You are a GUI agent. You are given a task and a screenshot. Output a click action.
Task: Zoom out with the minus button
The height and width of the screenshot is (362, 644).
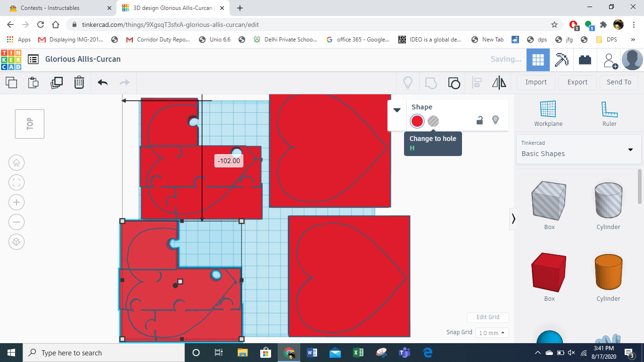point(17,222)
